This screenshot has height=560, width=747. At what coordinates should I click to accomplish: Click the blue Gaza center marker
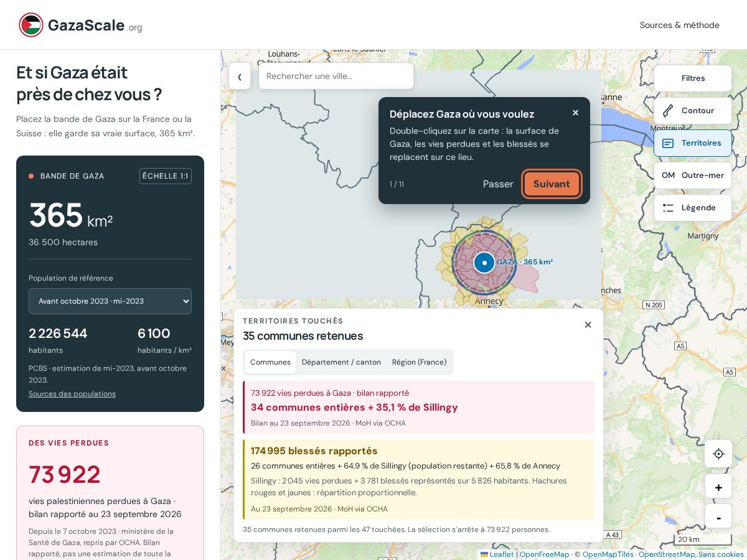[x=484, y=263]
